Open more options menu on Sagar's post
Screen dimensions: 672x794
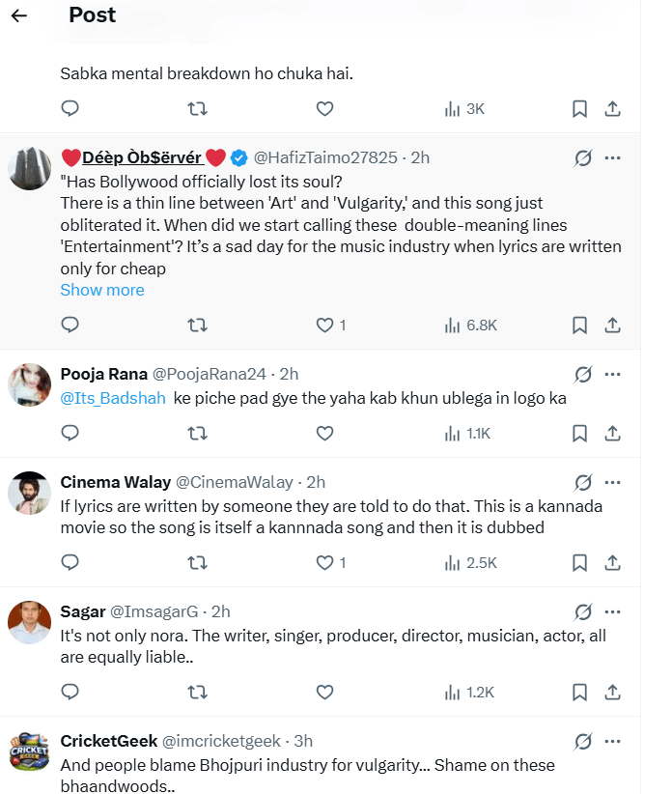(x=612, y=612)
